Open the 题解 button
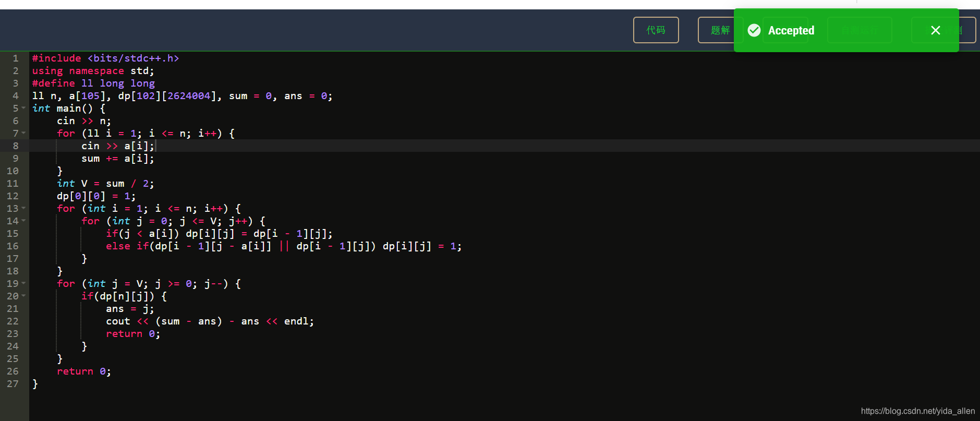The width and height of the screenshot is (980, 421). (x=720, y=30)
